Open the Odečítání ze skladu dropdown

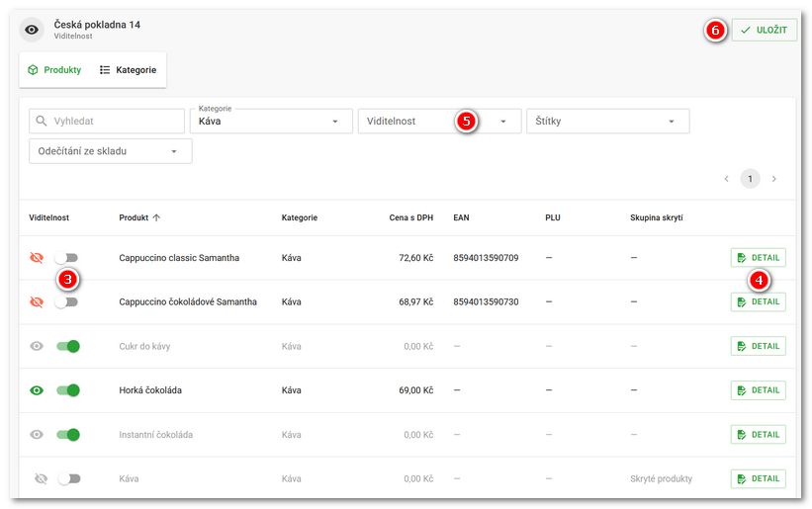(111, 151)
